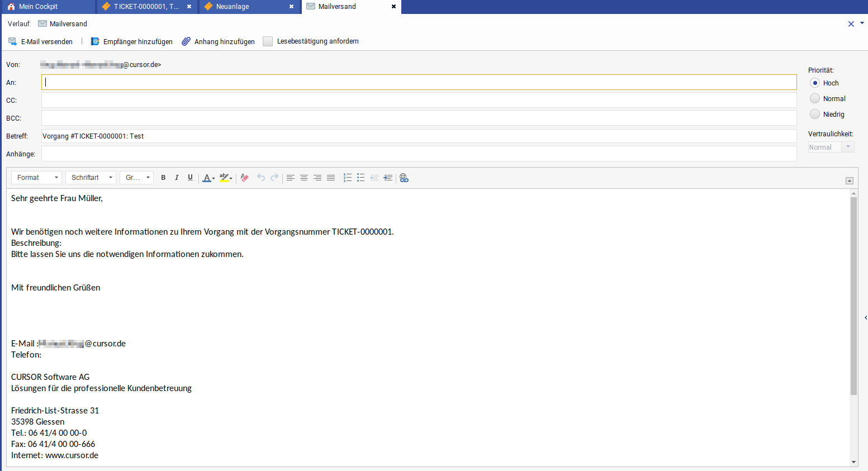Open the Schriftart dropdown
868x471 pixels.
(x=91, y=178)
